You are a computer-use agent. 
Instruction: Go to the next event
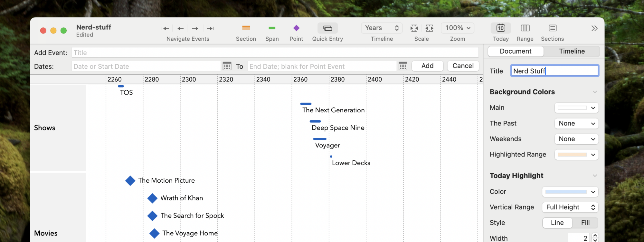[x=195, y=28]
